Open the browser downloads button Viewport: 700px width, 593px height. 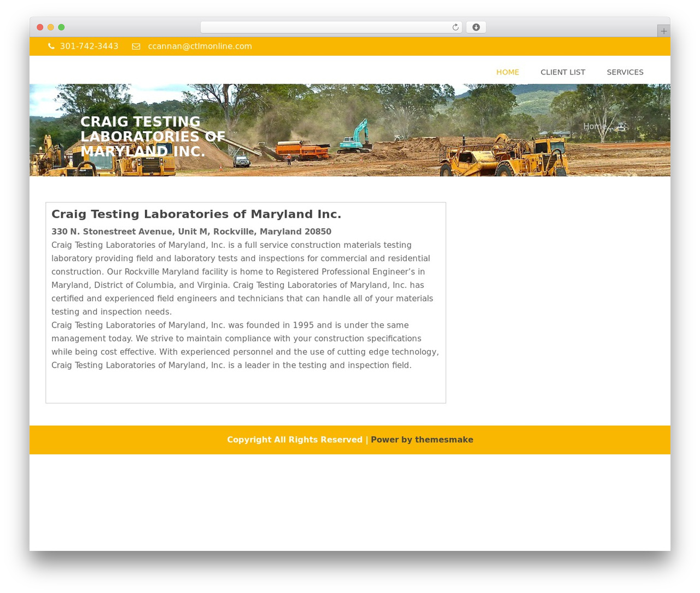pyautogui.click(x=476, y=27)
